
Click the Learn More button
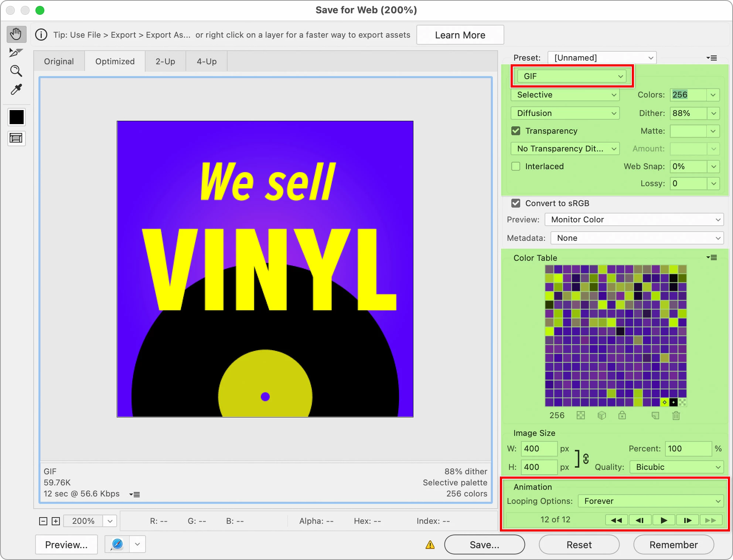click(x=460, y=35)
